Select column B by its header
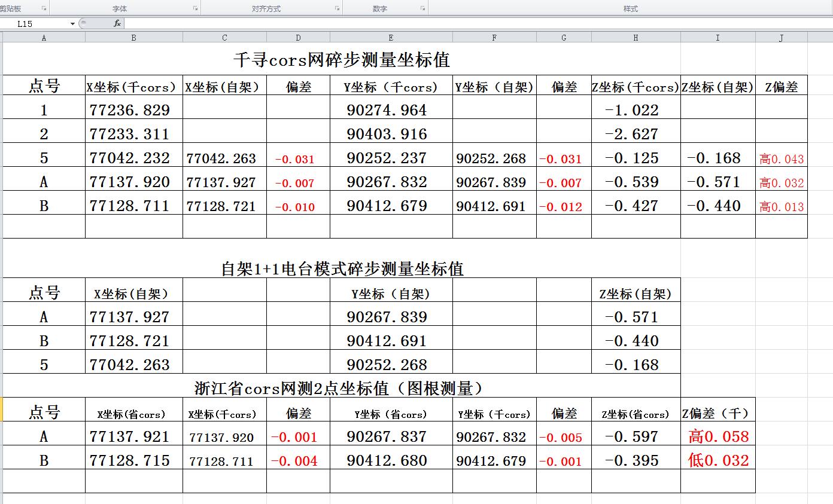The width and height of the screenshot is (833, 504). tap(133, 38)
